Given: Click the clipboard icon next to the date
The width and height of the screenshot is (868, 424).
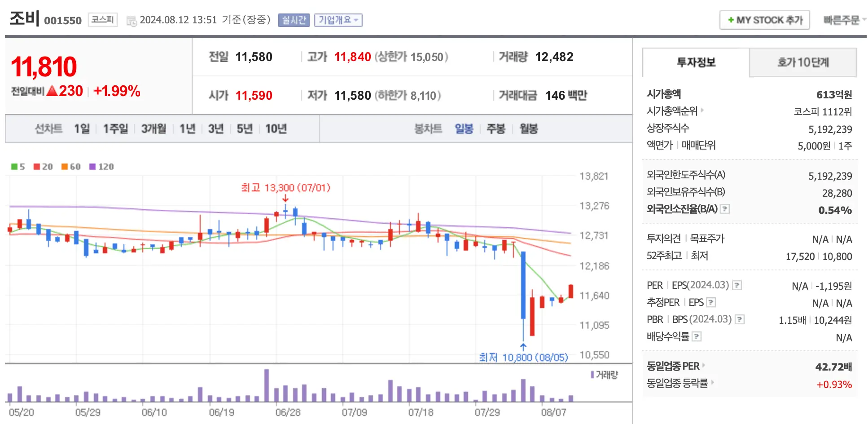Looking at the screenshot, I should [132, 20].
